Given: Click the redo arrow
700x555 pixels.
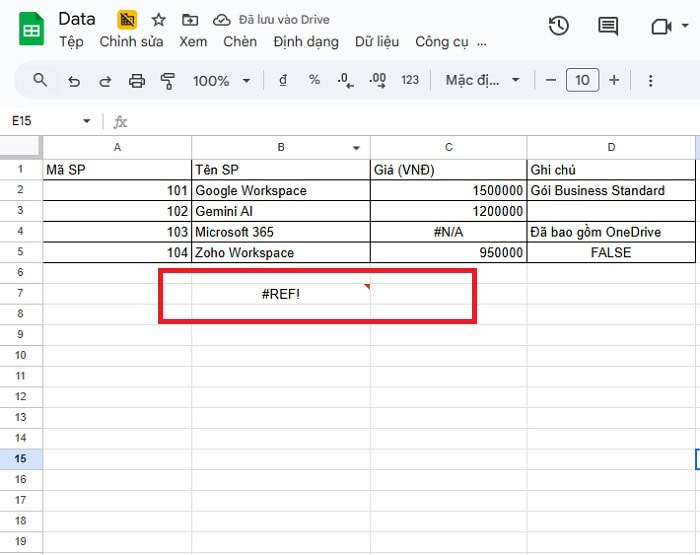Looking at the screenshot, I should [104, 80].
